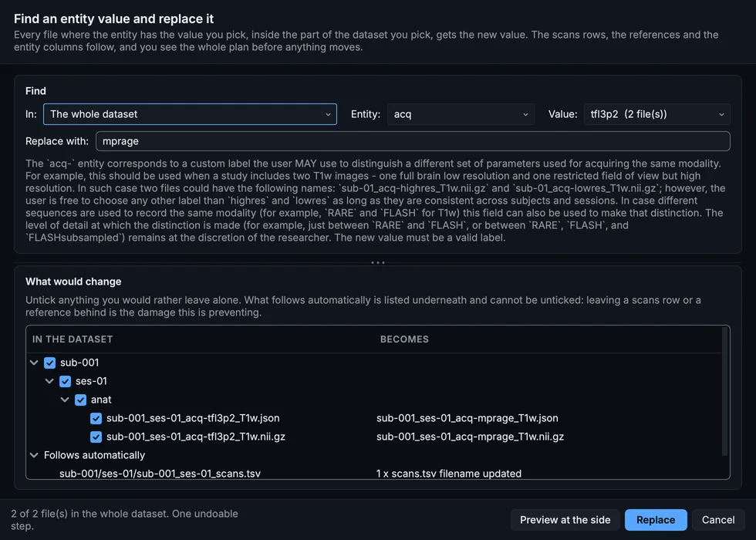Click the ses-01 tree label
This screenshot has height=540, width=756.
(x=91, y=381)
